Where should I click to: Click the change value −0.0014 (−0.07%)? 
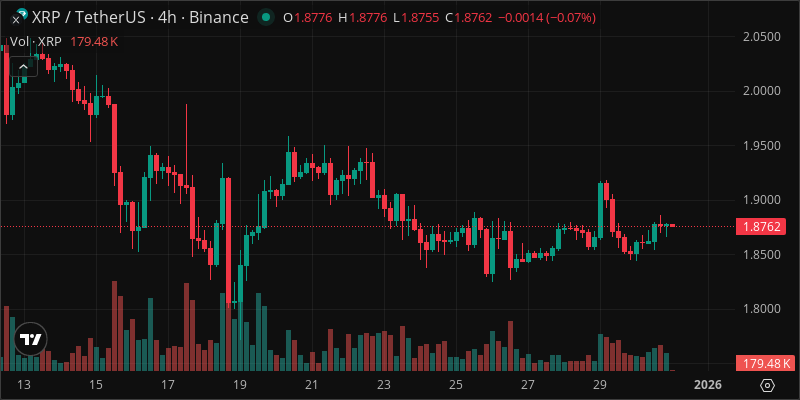tap(547, 18)
